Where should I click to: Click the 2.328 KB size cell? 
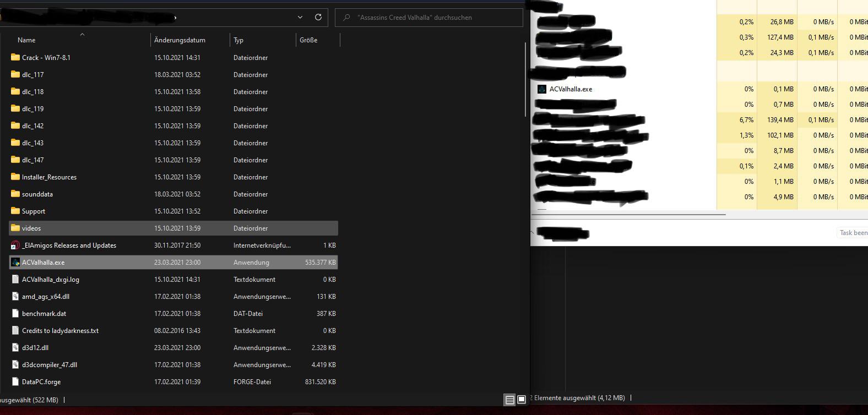[x=323, y=348]
